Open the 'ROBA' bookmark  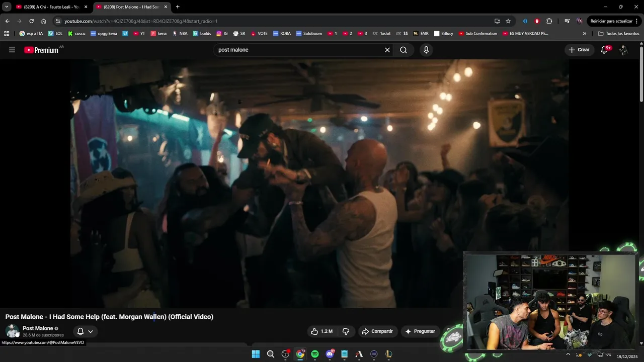click(x=282, y=34)
